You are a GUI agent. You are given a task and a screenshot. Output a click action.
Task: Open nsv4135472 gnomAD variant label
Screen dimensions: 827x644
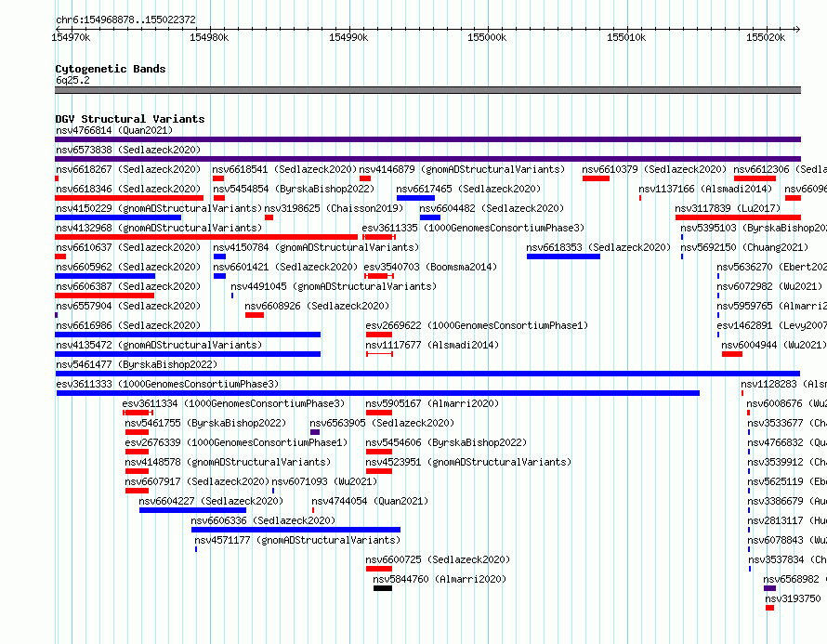[x=159, y=345]
